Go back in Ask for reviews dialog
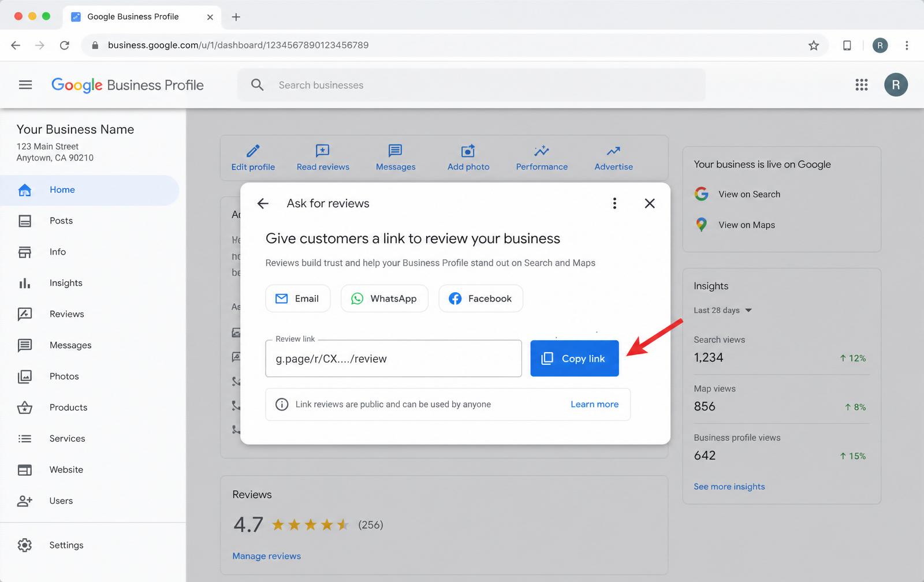 point(263,203)
